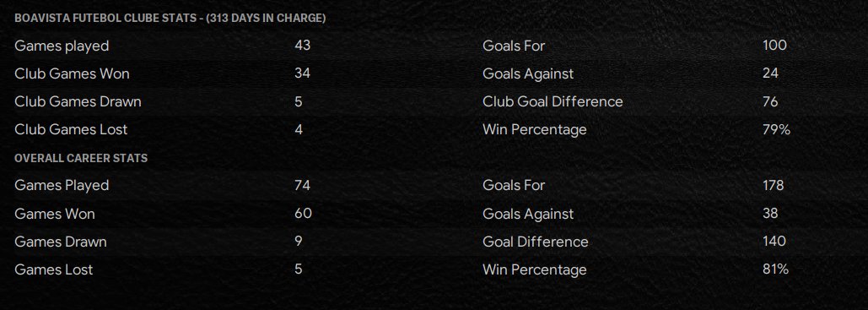Click the career Goals For value 178
The image size is (868, 310).
774,185
